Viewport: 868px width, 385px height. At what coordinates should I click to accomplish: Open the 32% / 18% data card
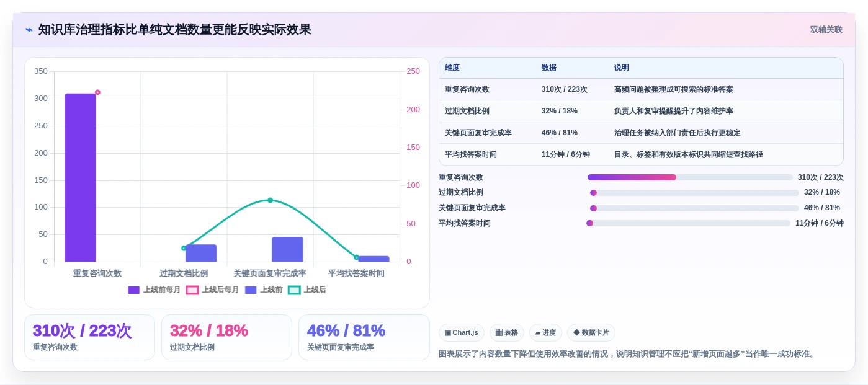pyautogui.click(x=226, y=337)
